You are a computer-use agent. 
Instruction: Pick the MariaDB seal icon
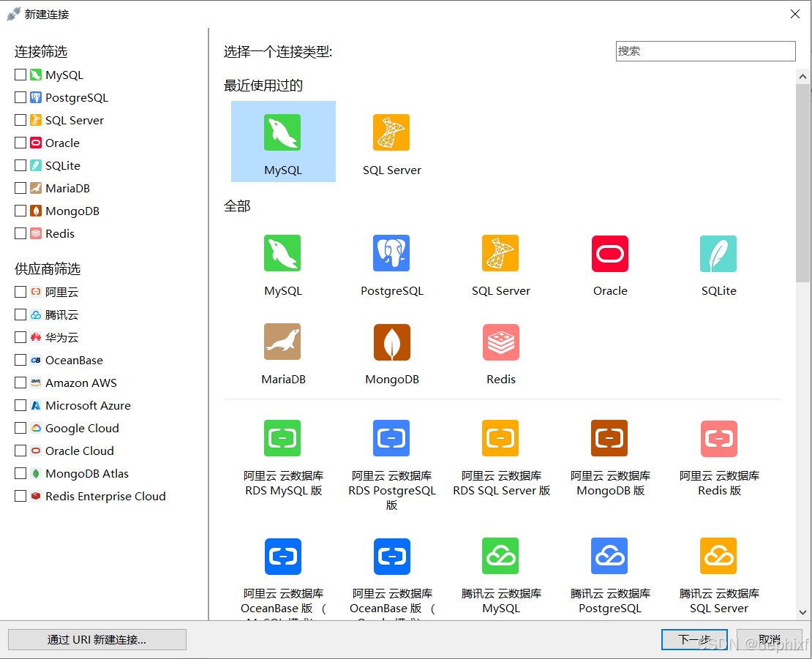pyautogui.click(x=282, y=342)
